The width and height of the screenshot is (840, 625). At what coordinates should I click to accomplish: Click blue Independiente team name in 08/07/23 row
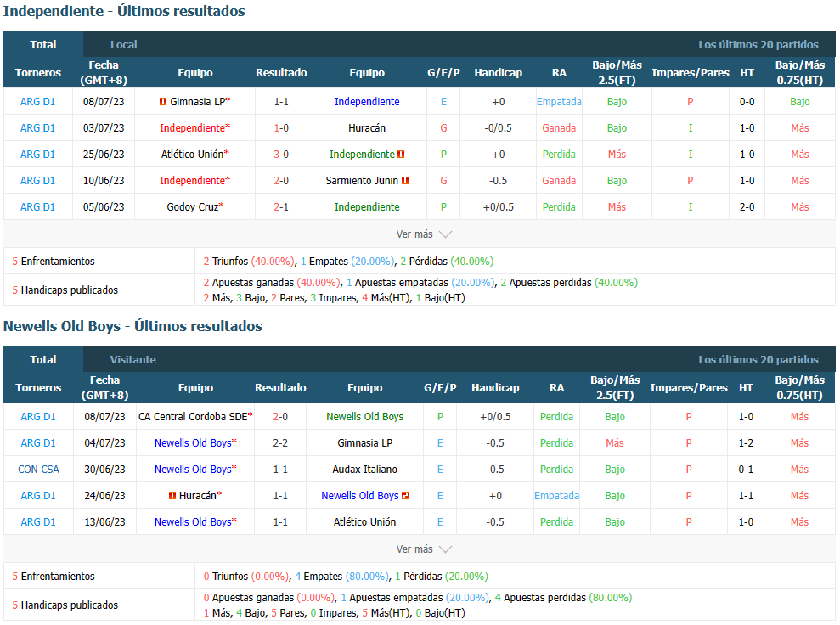(x=367, y=102)
